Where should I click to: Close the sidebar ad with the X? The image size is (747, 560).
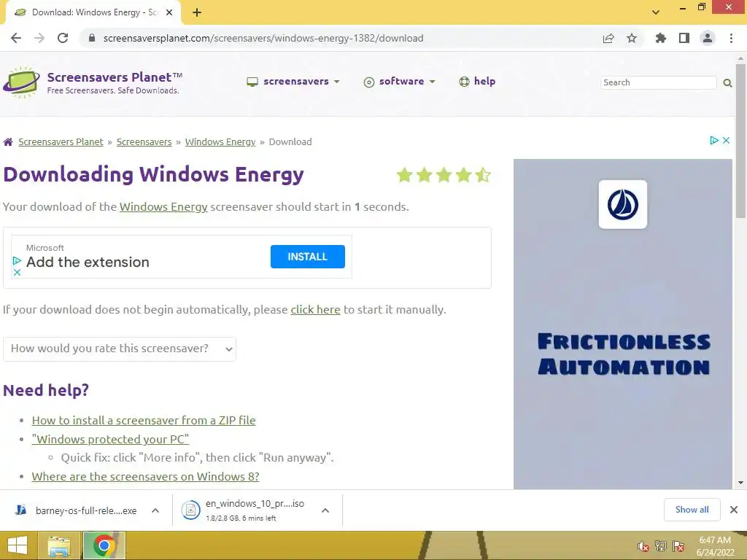coord(726,140)
